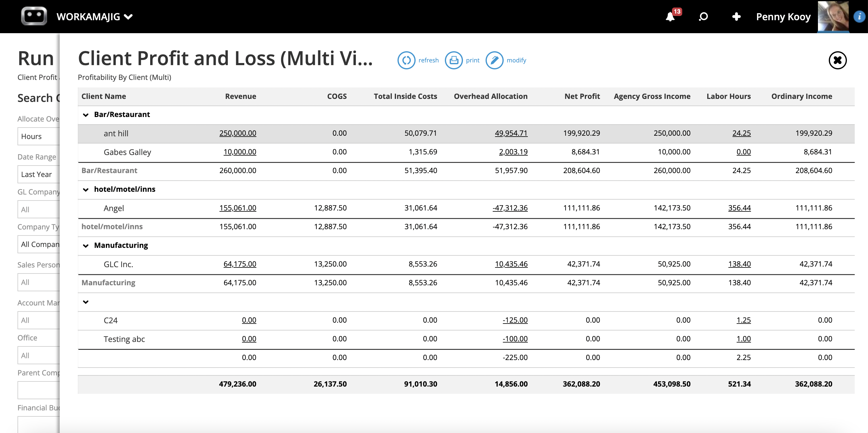Click the print icon for this report

(453, 60)
